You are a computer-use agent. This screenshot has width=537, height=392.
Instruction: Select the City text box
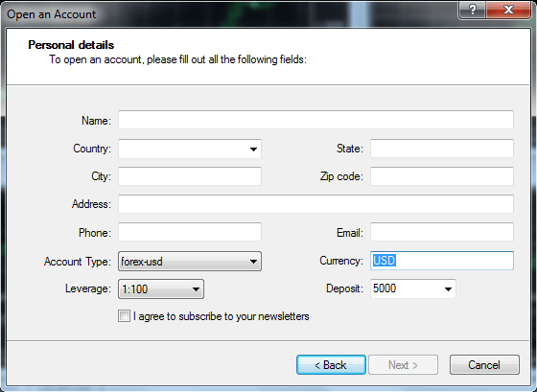[190, 176]
